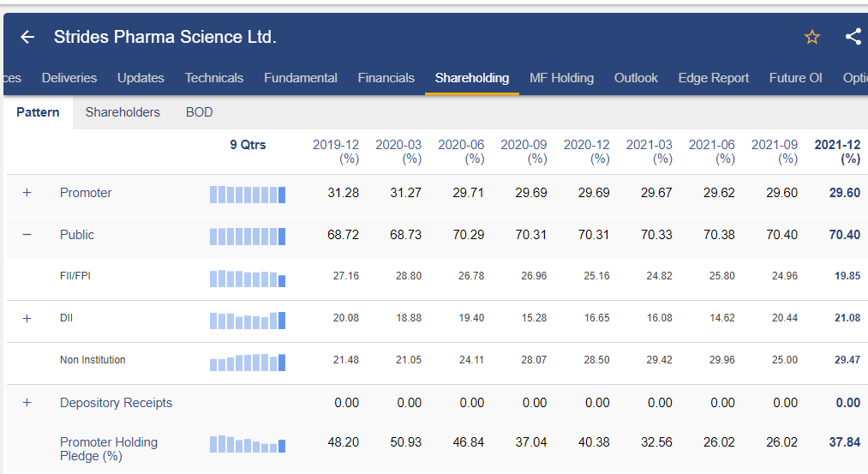The height and width of the screenshot is (474, 868).
Task: Click the Promoter Pledge sparkline chart
Action: tap(248, 444)
